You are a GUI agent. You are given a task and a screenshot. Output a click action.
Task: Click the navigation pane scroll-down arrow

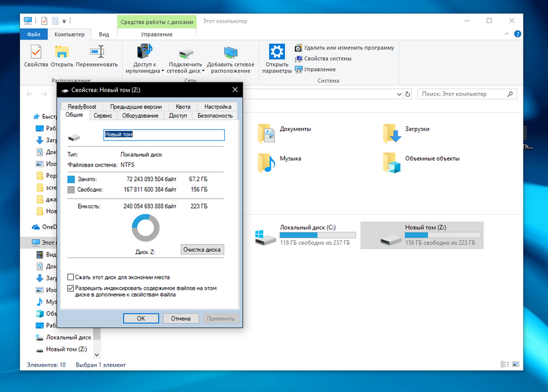pos(97,355)
